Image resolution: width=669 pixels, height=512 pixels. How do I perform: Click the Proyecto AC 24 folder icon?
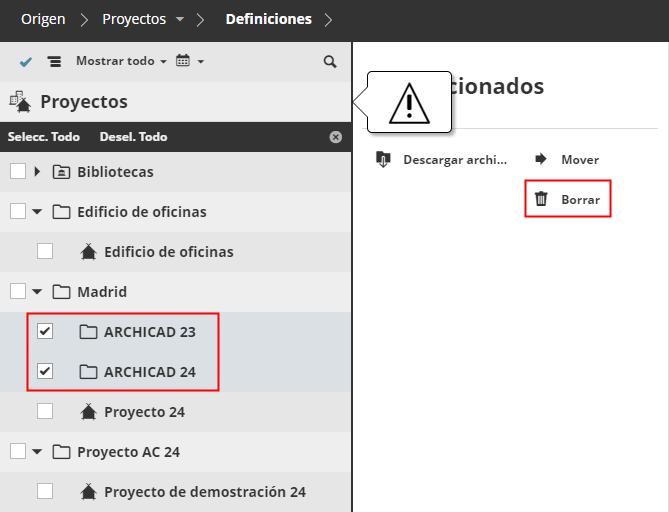61,452
